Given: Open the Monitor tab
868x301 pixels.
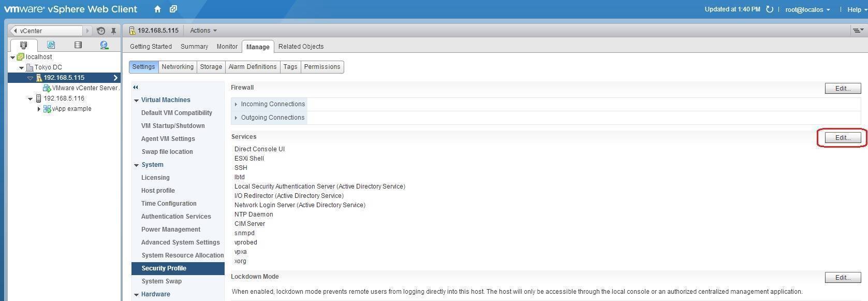Looking at the screenshot, I should 227,47.
